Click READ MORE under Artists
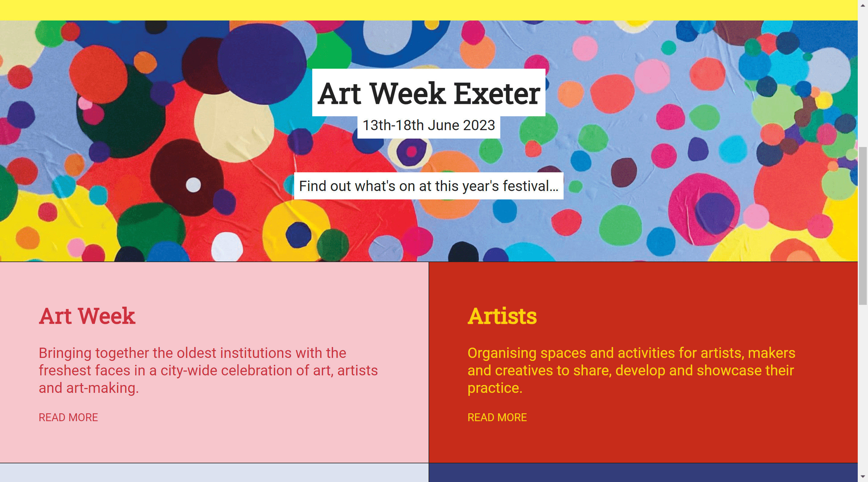The width and height of the screenshot is (868, 482). (x=497, y=418)
